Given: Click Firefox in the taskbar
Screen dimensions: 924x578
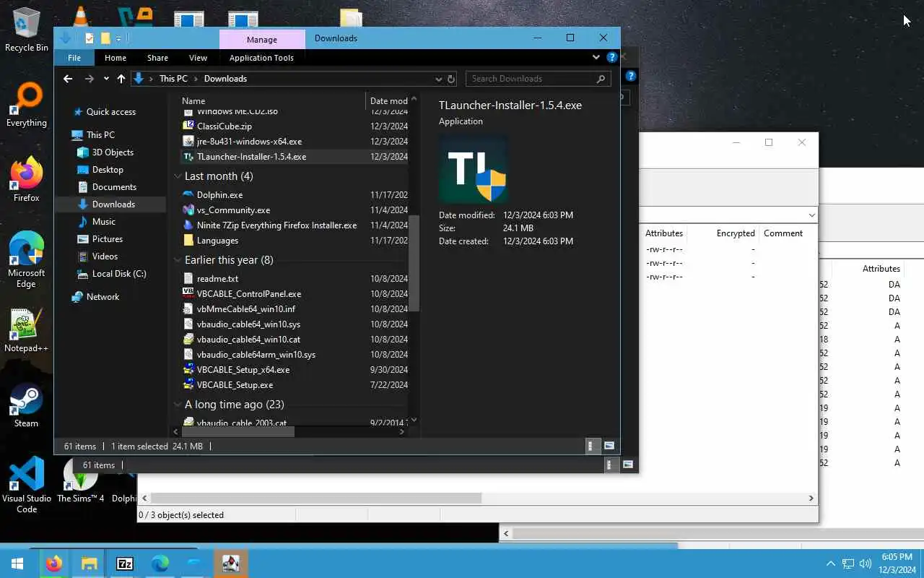Looking at the screenshot, I should click(x=53, y=564).
